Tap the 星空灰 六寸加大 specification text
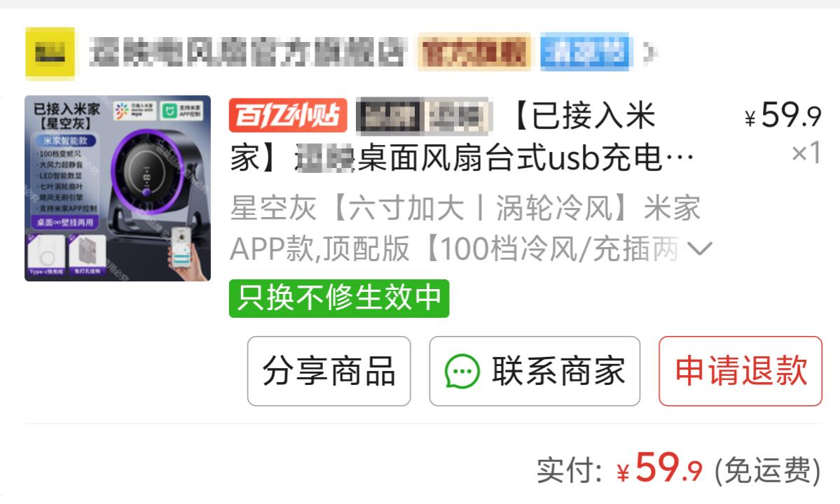The image size is (840, 504). [x=465, y=228]
